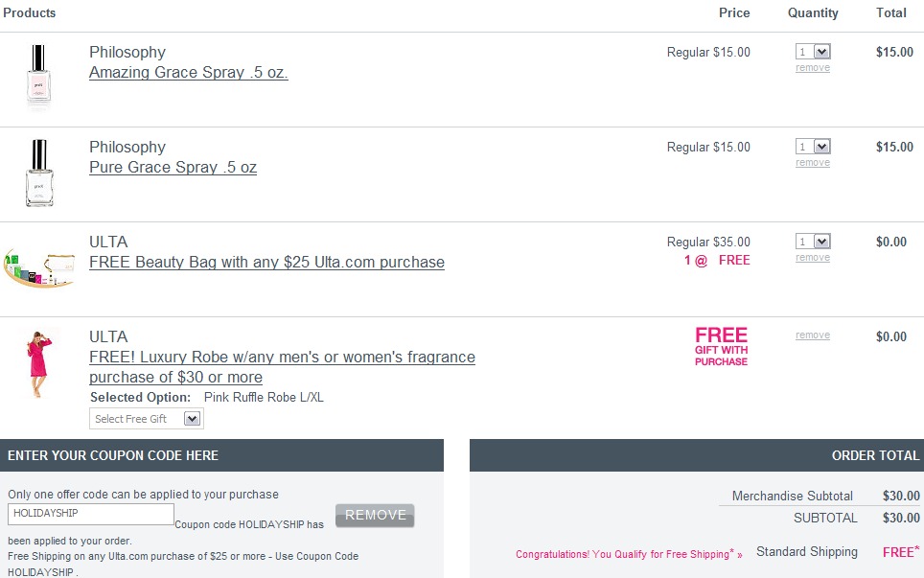This screenshot has width=924, height=578.
Task: Open quantity dropdown for Pure Grace Spray
Action: pyautogui.click(x=813, y=147)
